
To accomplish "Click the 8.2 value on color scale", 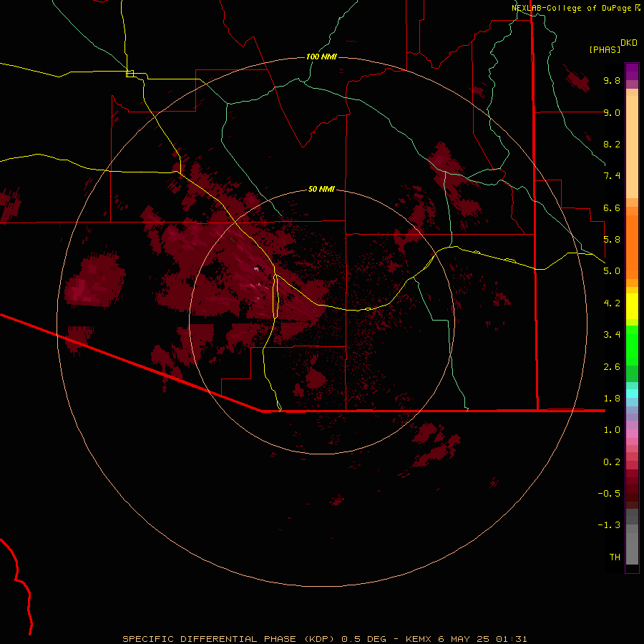I will click(x=612, y=144).
